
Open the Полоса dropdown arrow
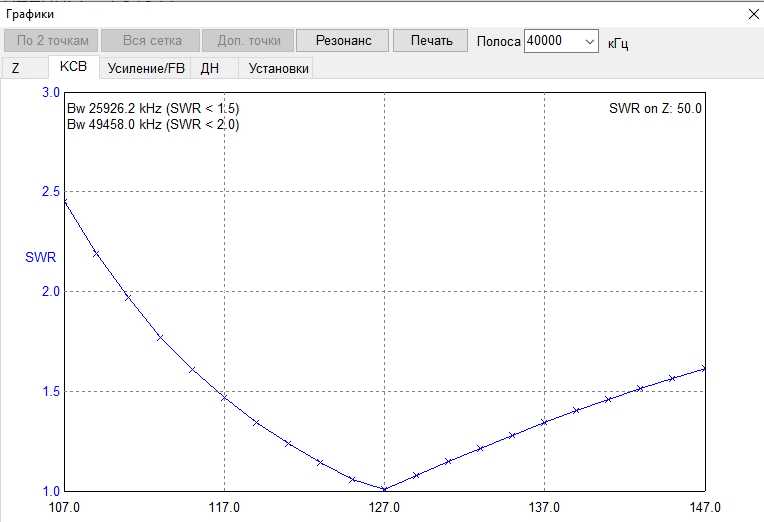point(589,41)
